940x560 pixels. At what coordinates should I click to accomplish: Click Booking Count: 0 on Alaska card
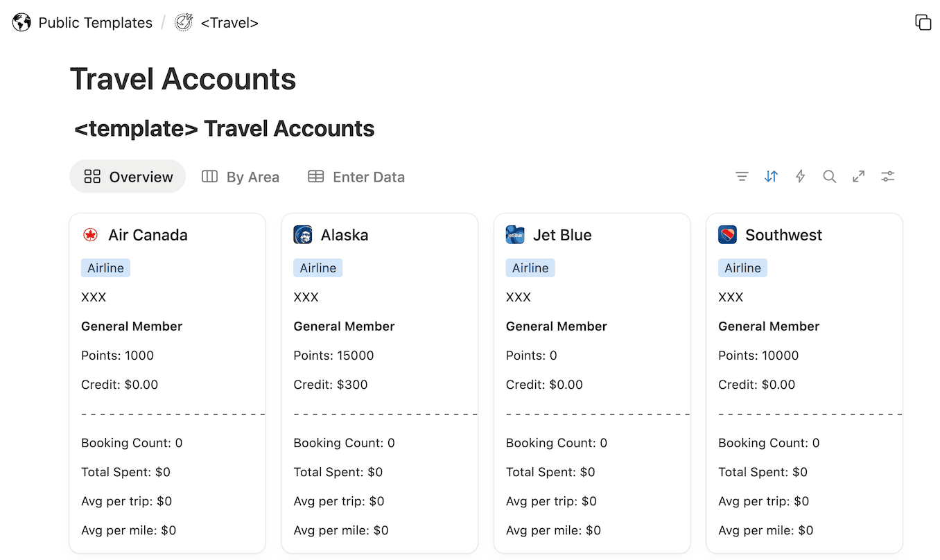pyautogui.click(x=344, y=443)
